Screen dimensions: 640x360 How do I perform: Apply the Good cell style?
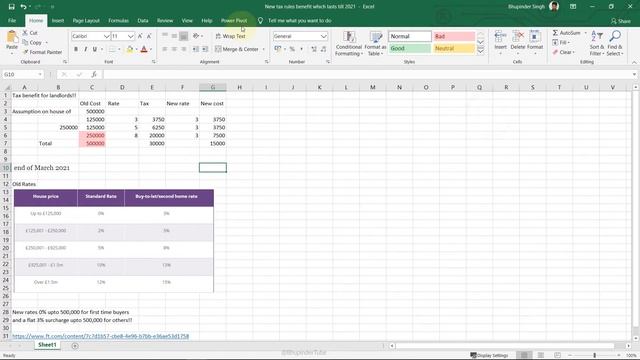[x=409, y=48]
